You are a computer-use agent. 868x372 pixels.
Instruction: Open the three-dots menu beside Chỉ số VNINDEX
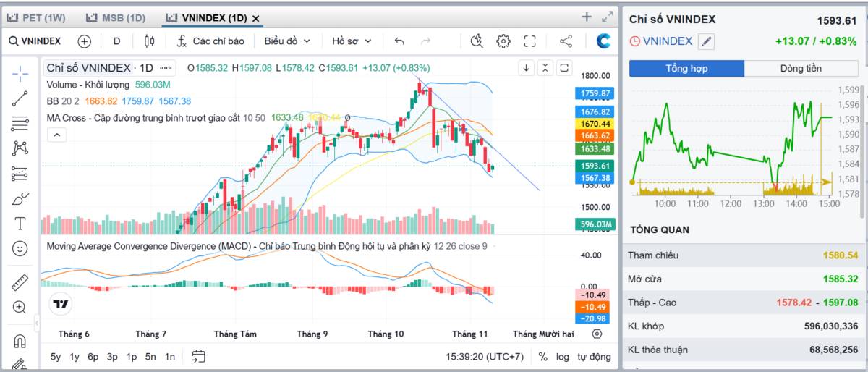(x=166, y=68)
